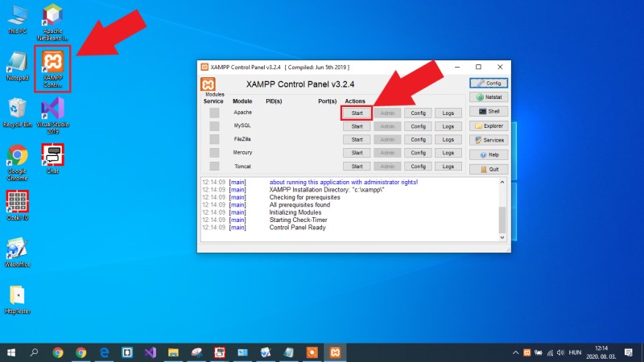This screenshot has width=644, height=362.
Task: Open File Explorer from the taskbar
Action: (x=173, y=352)
